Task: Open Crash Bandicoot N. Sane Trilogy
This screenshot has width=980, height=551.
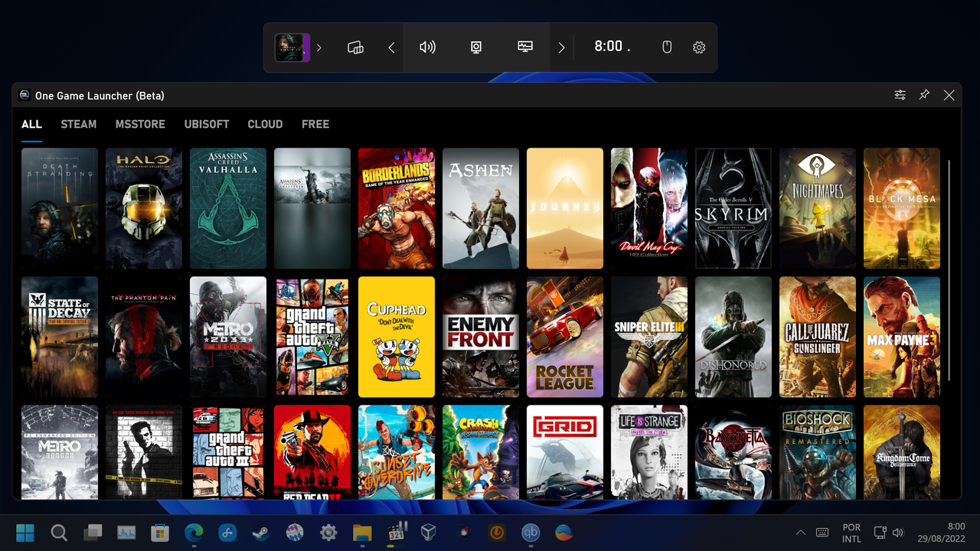Action: coord(481,452)
